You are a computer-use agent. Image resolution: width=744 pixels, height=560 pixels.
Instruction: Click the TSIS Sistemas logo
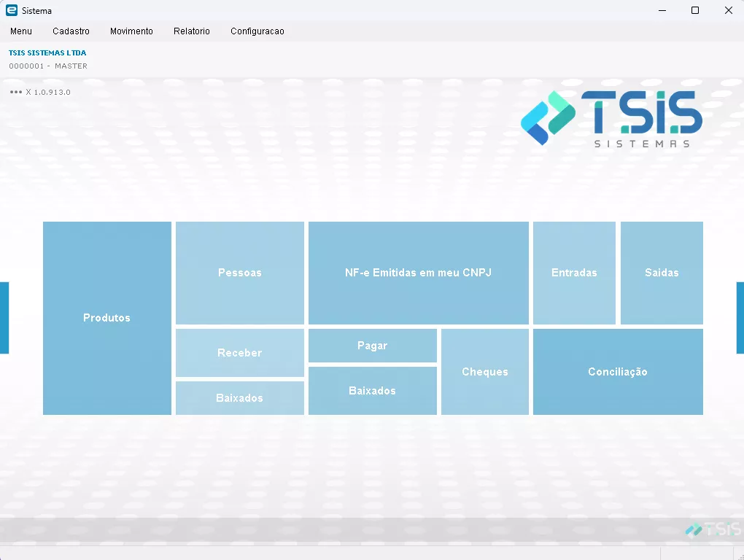611,118
